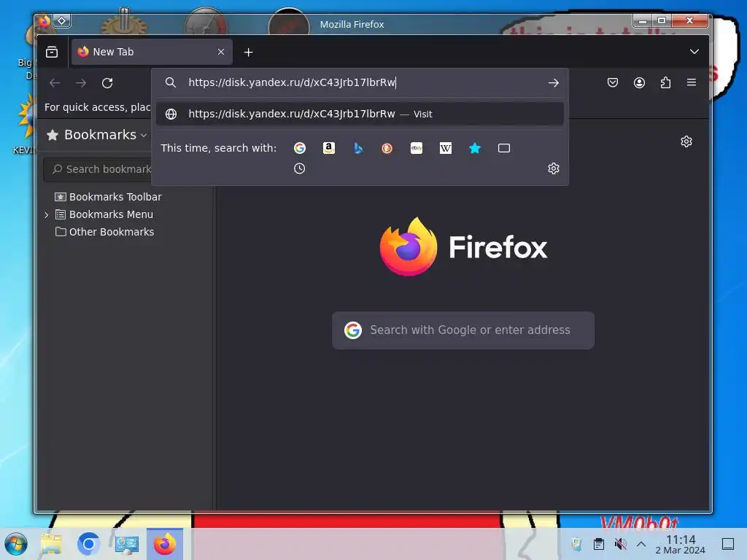Image resolution: width=747 pixels, height=560 pixels.
Task: Search this time with Google
Action: (300, 148)
